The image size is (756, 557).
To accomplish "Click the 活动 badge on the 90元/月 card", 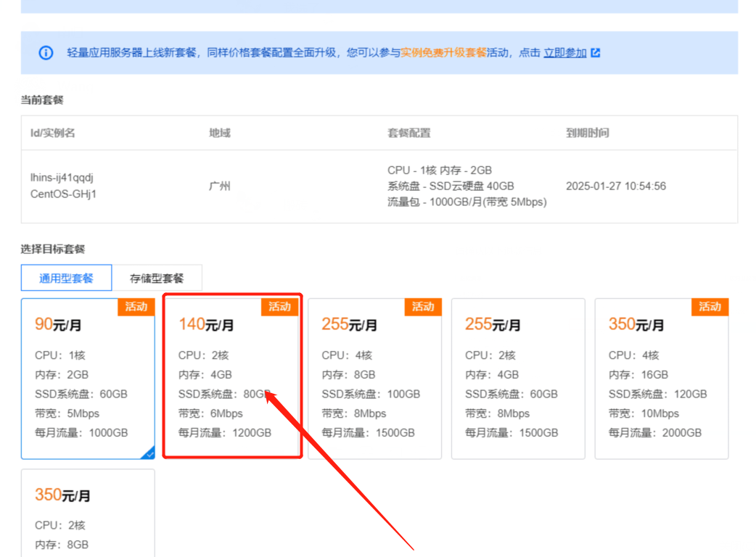I will tap(136, 307).
